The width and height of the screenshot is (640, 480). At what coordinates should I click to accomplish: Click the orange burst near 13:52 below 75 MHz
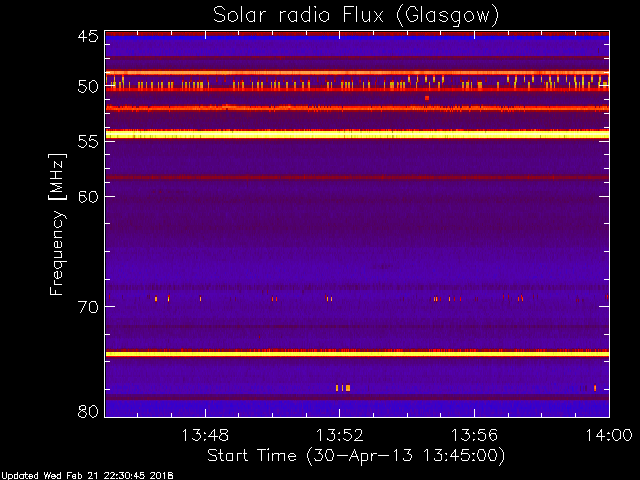343,388
